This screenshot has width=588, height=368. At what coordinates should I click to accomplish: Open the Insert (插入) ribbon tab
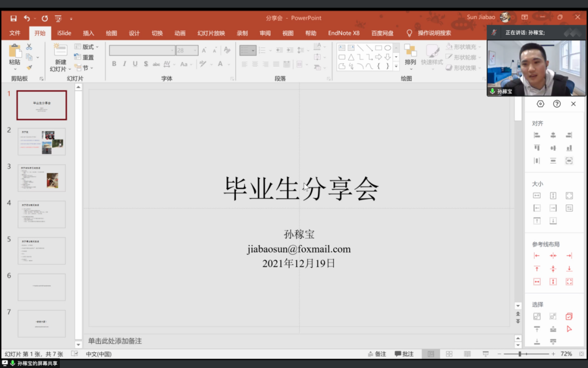(88, 33)
